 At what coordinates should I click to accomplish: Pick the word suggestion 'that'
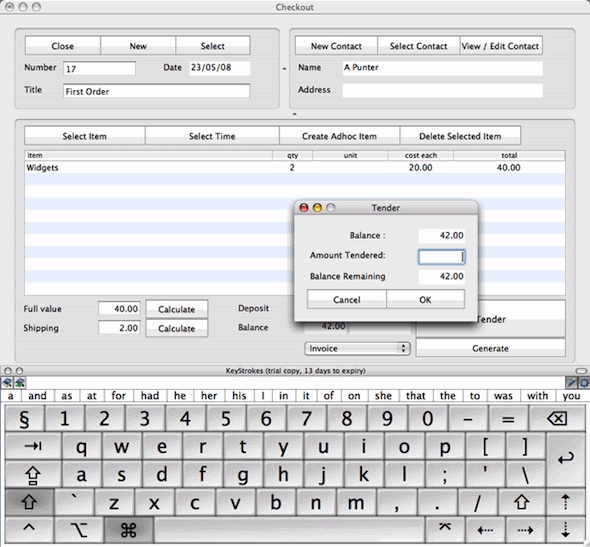tap(415, 396)
